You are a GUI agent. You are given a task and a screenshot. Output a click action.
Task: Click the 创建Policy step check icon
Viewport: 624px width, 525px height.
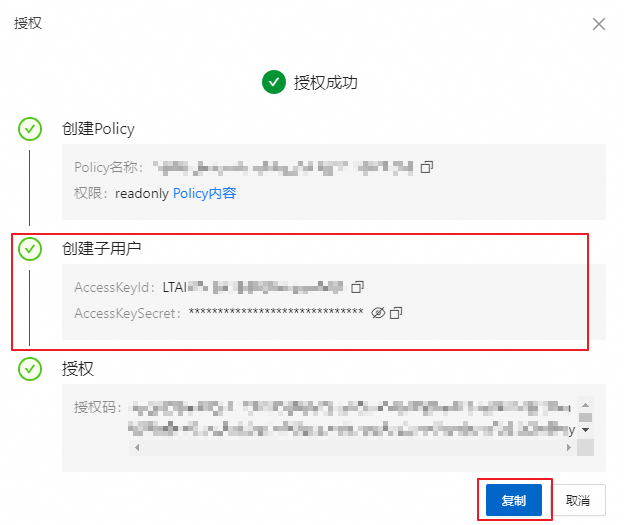[30, 129]
